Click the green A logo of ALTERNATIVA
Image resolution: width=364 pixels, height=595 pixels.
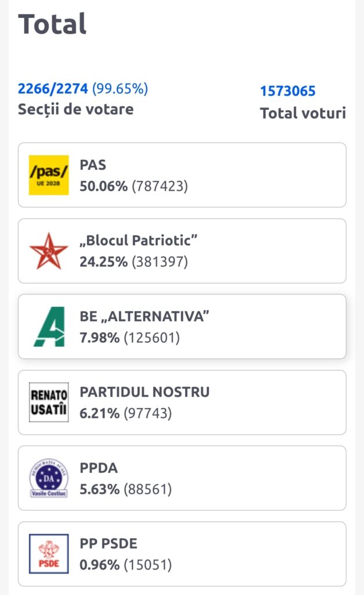[49, 327]
